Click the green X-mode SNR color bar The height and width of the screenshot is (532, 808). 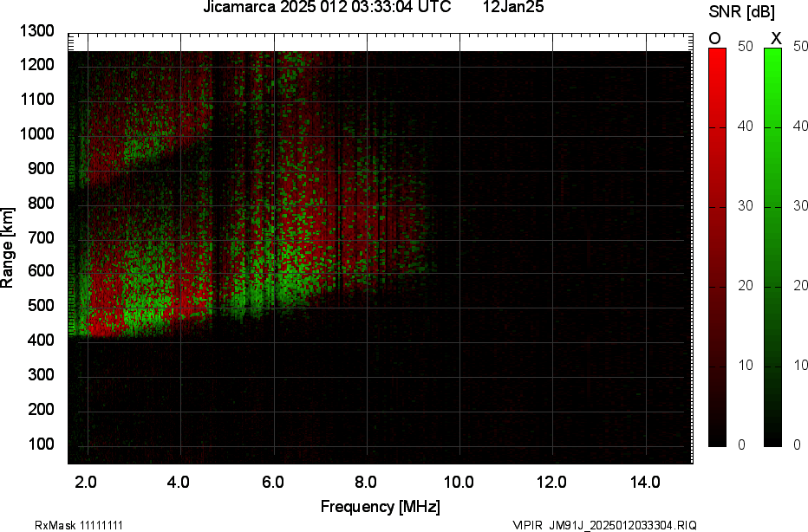[x=772, y=247]
